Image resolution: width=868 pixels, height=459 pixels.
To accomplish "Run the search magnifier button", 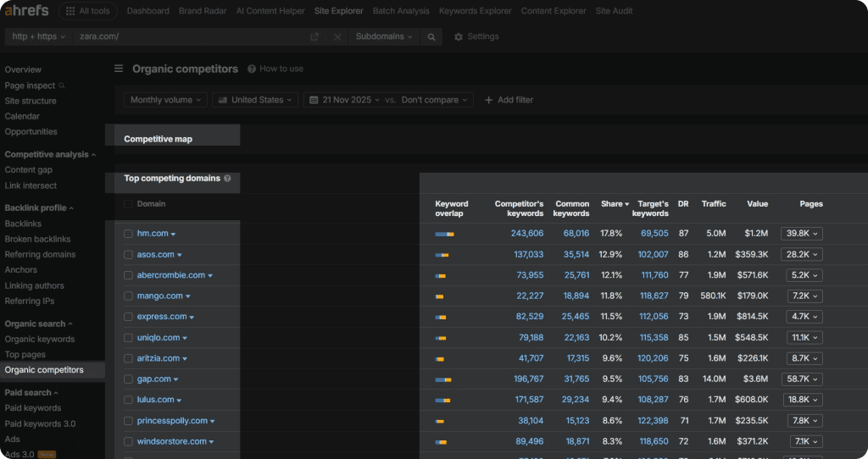I will click(x=431, y=37).
